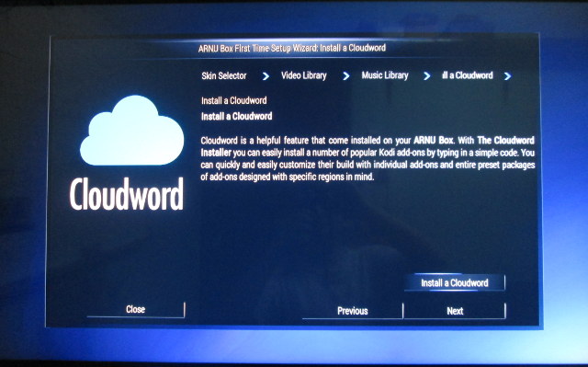Click the chevron after Skin Selector

point(266,76)
